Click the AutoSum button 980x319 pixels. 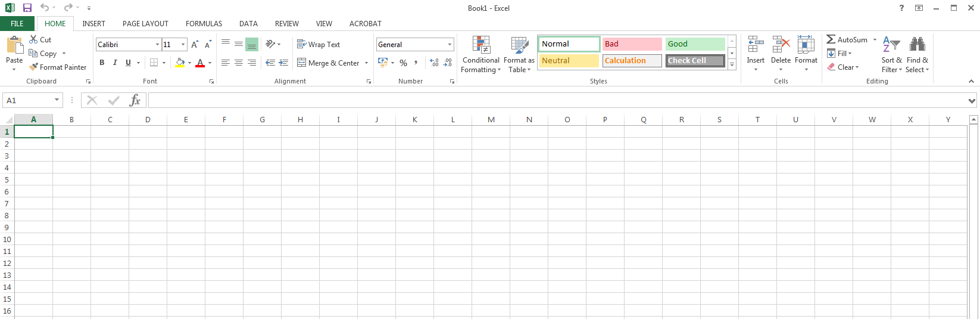pos(847,40)
